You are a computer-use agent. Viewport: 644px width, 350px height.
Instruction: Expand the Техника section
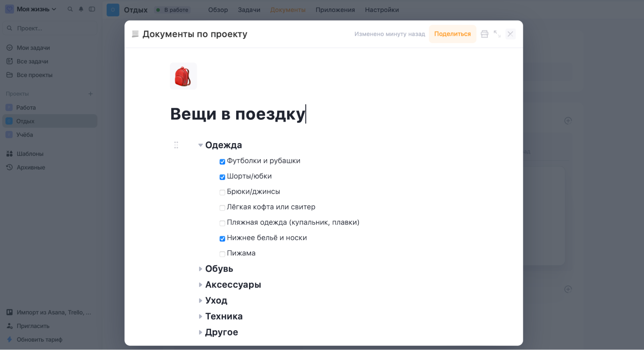pyautogui.click(x=200, y=316)
